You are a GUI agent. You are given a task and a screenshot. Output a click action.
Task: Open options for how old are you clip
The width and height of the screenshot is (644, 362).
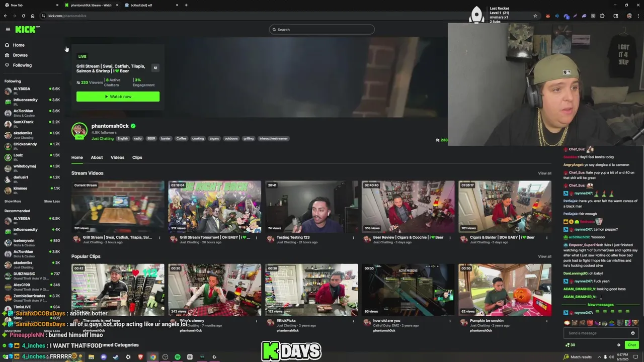[450, 321]
